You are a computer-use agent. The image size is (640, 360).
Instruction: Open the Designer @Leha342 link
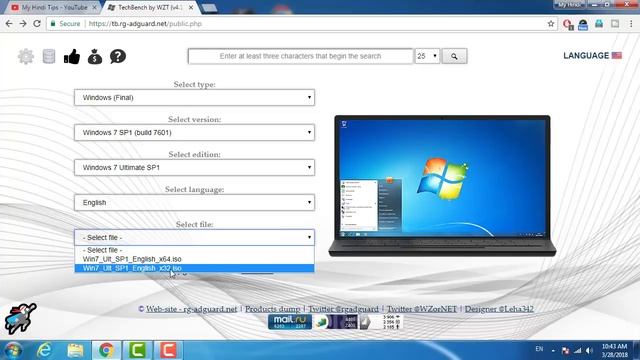click(499, 309)
